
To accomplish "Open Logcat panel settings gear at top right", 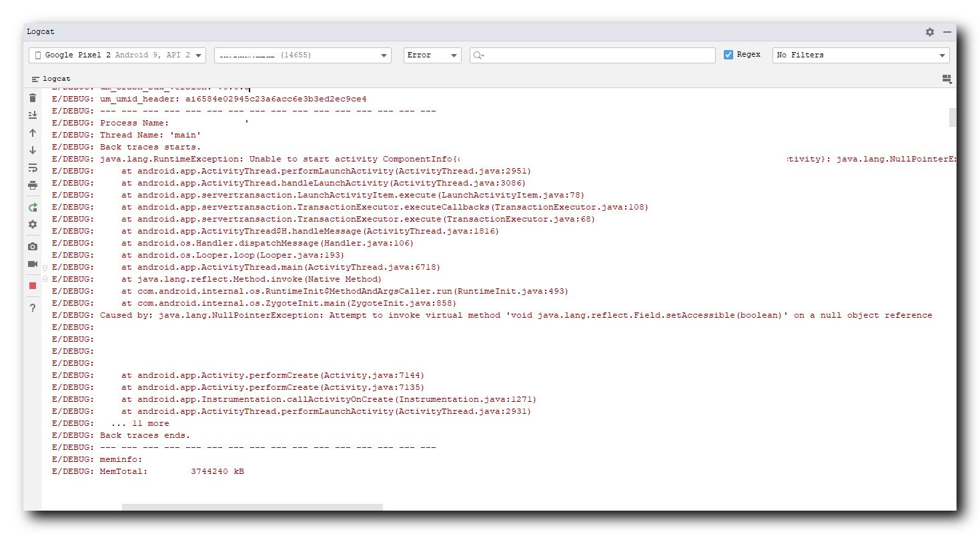I will (x=930, y=31).
